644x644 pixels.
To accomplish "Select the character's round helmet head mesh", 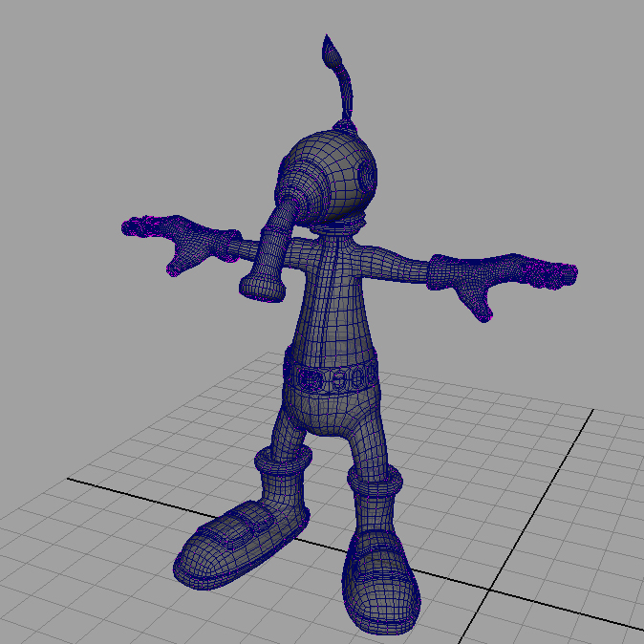I will pos(329,177).
